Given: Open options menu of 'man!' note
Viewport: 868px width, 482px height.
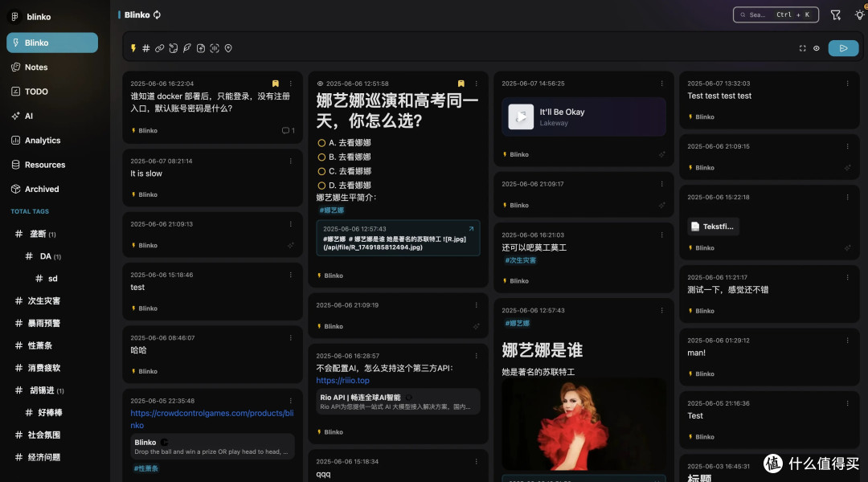Looking at the screenshot, I should click(x=847, y=341).
